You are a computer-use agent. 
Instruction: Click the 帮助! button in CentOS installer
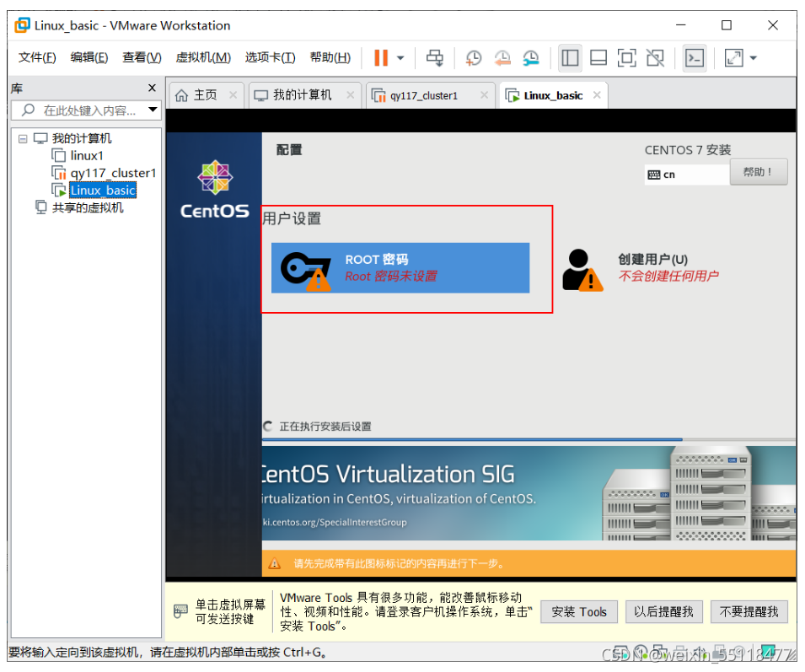tap(759, 172)
